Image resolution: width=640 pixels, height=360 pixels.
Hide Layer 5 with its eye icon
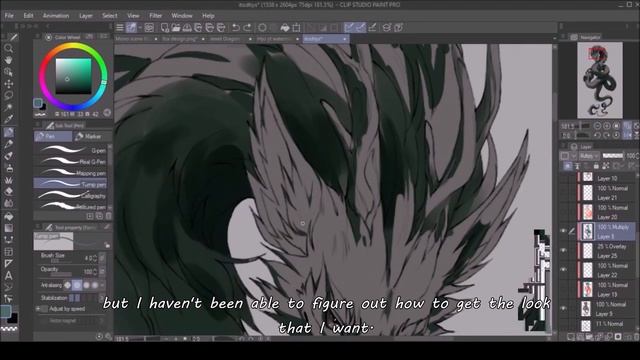pos(563,309)
